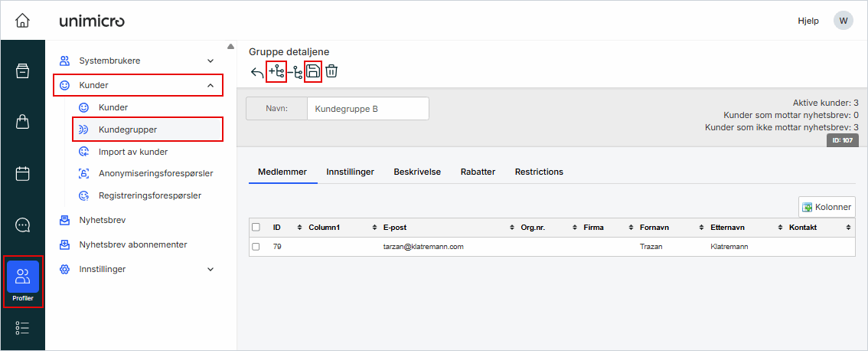
Task: Collapse the Kunder section chevron
Action: point(210,85)
